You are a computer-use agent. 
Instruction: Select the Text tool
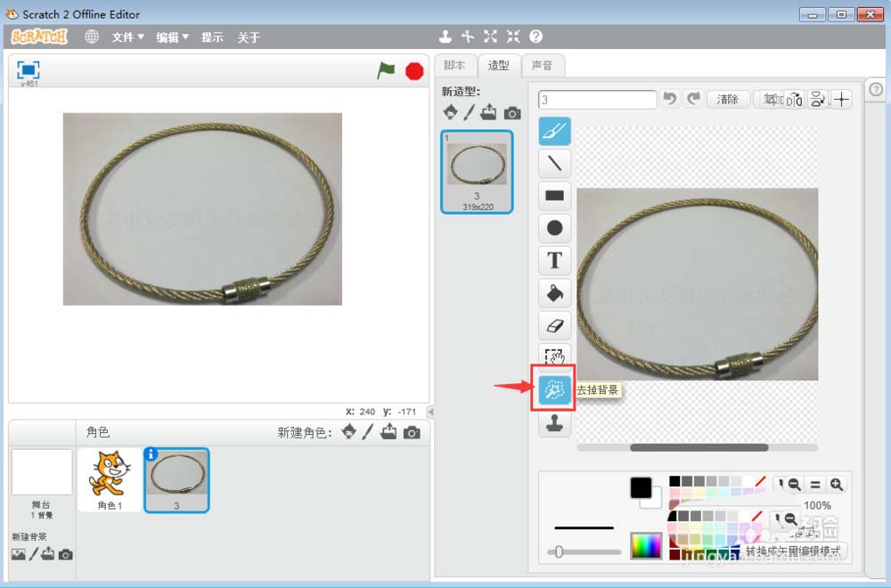pos(554,260)
